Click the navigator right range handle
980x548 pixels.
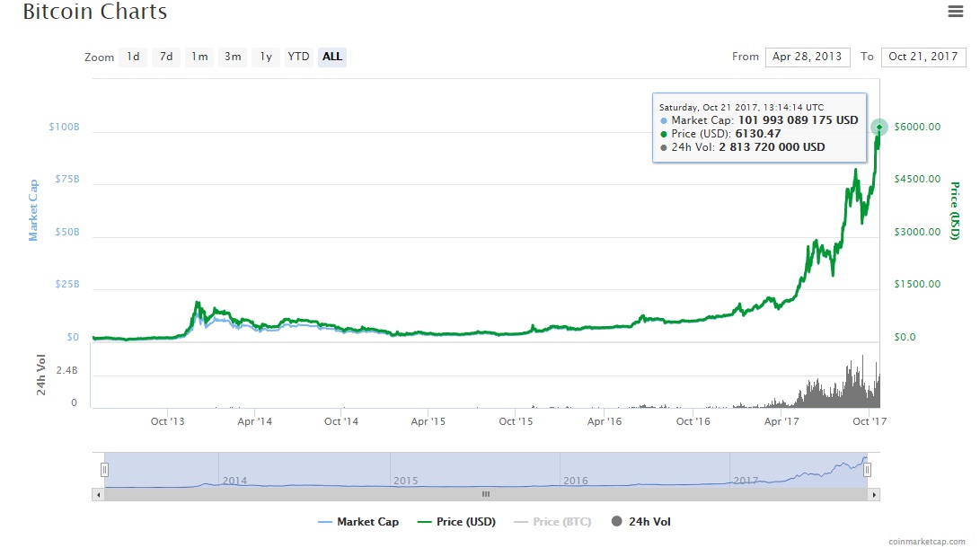coord(867,470)
